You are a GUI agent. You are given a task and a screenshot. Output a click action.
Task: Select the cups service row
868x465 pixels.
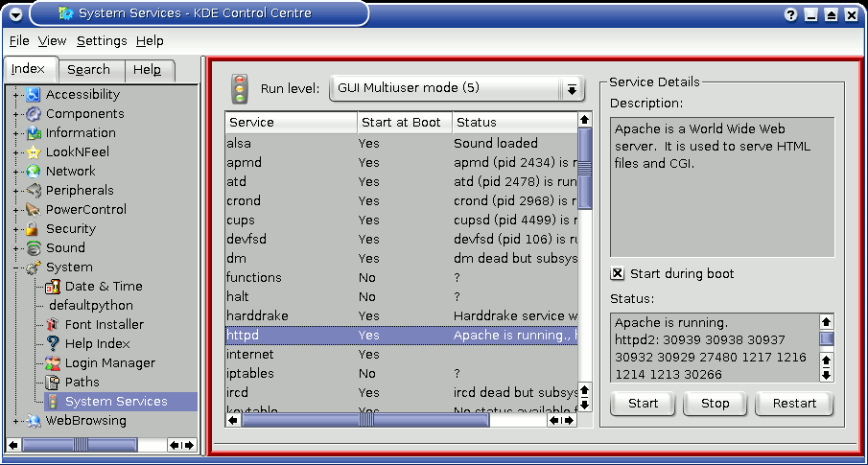[401, 221]
